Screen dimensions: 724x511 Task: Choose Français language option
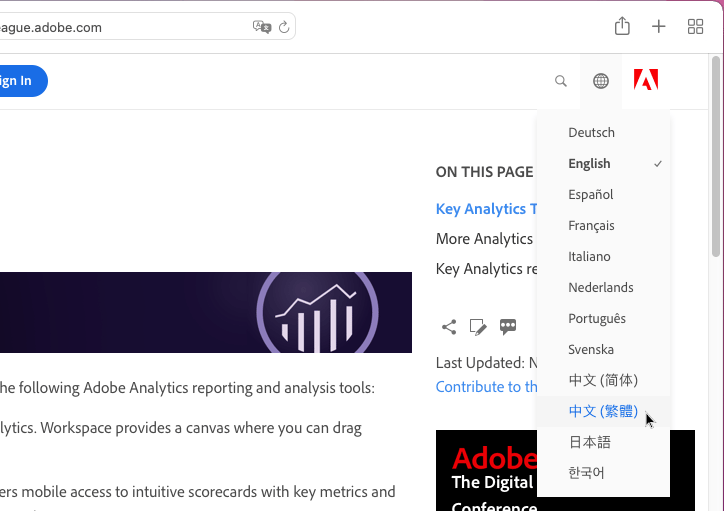coord(603,225)
